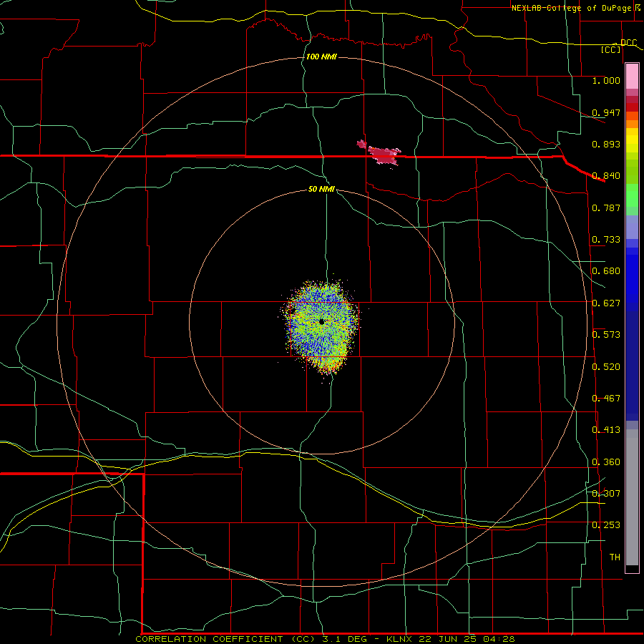
Task: Click the [CC] units label above color bar
Action: click(x=611, y=50)
